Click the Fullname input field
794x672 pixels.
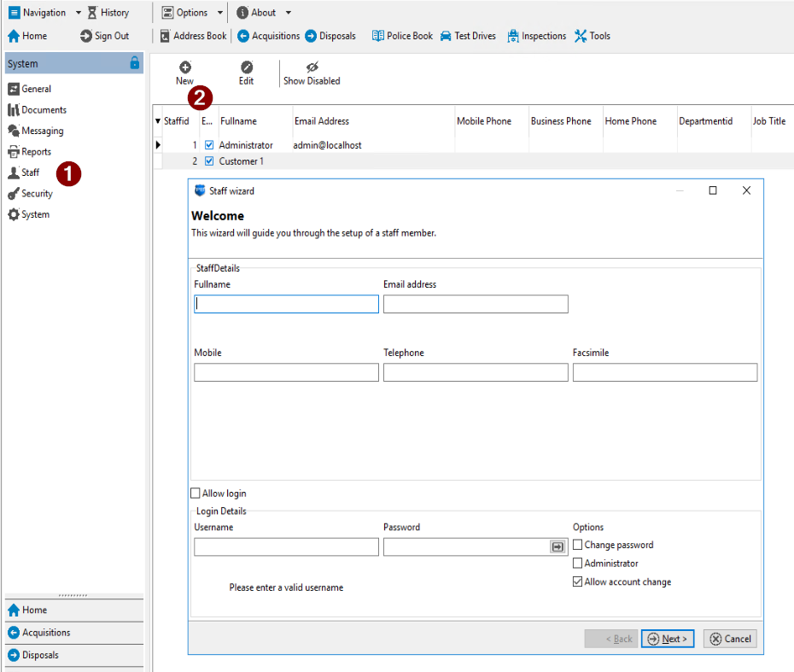[x=286, y=304]
